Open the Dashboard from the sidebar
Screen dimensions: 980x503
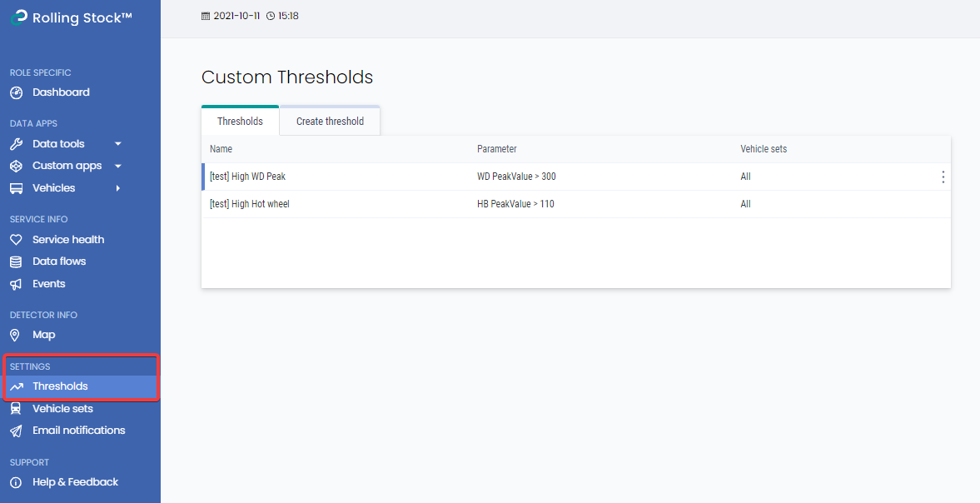pyautogui.click(x=58, y=92)
